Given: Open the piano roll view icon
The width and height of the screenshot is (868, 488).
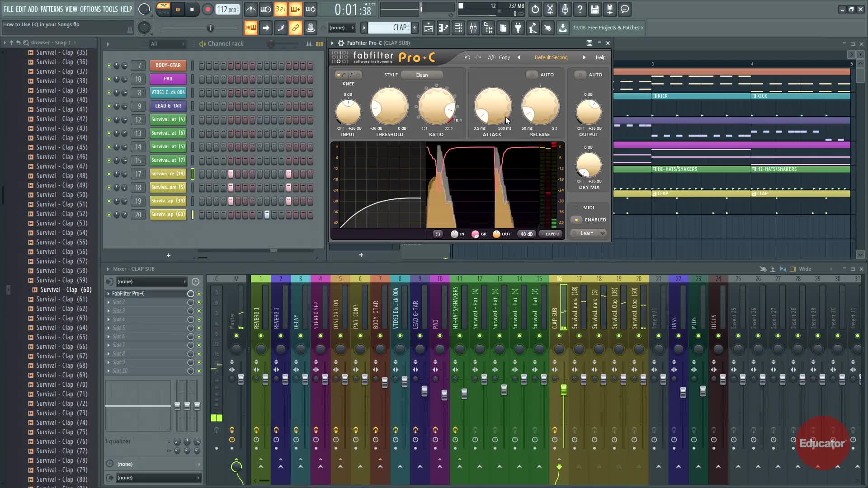Looking at the screenshot, I should 443,28.
